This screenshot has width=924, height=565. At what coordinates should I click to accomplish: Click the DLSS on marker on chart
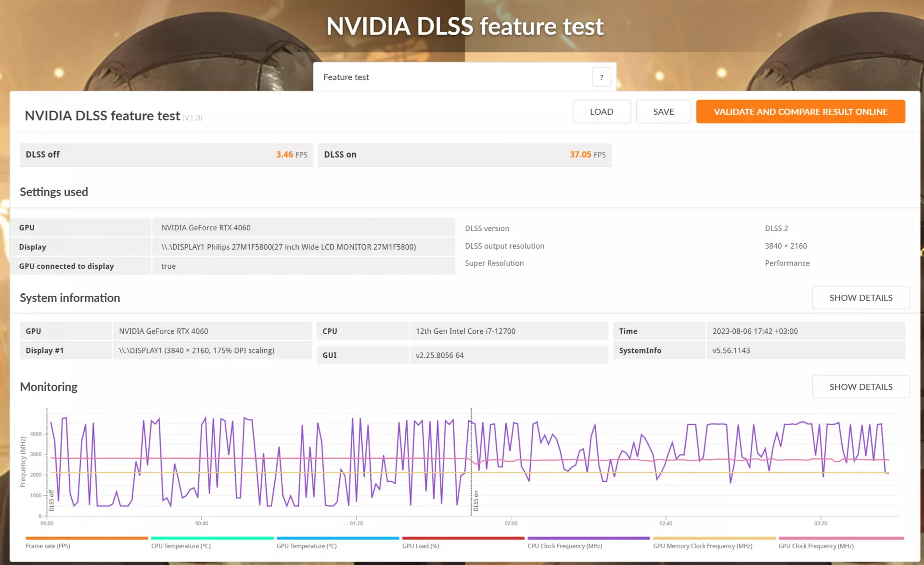tap(476, 501)
